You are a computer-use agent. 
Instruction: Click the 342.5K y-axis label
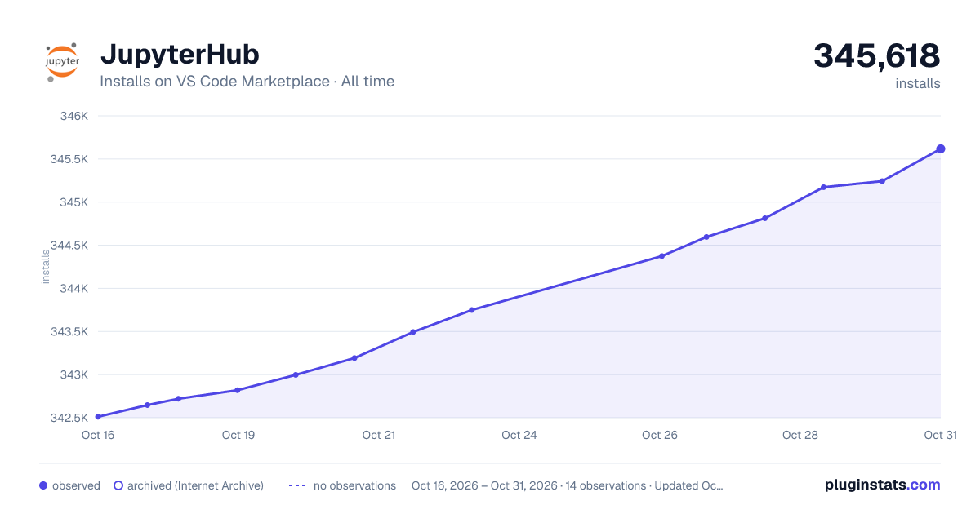pyautogui.click(x=69, y=419)
